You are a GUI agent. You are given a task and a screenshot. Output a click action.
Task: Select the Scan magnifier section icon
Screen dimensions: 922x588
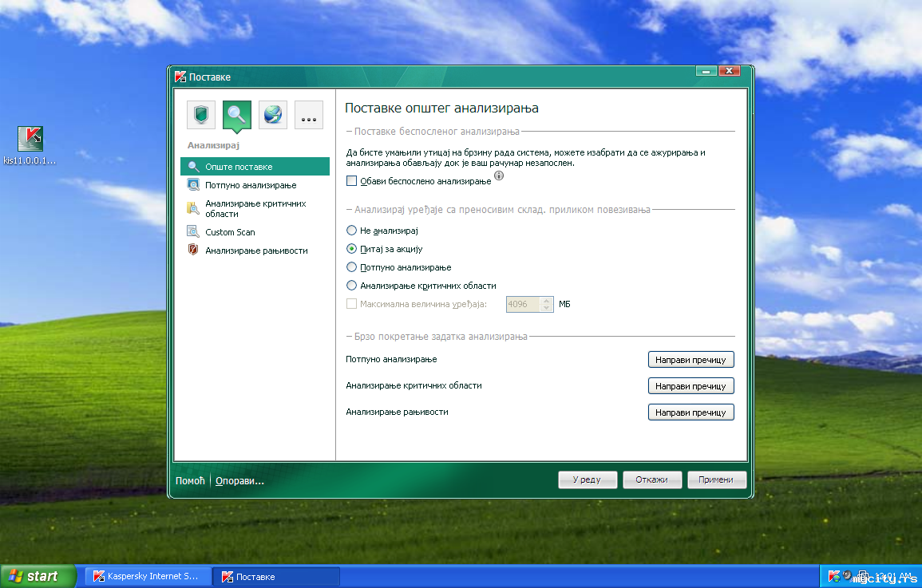pyautogui.click(x=237, y=115)
